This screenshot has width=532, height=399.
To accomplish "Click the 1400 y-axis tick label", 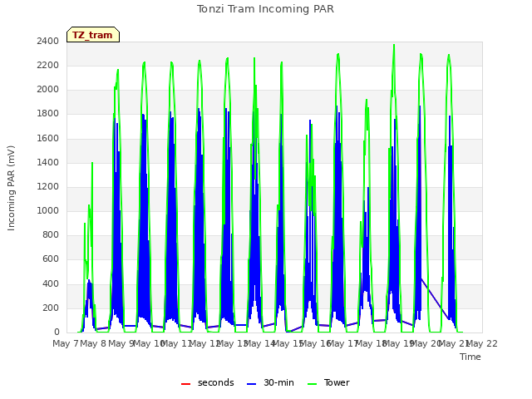I will click(x=48, y=162).
